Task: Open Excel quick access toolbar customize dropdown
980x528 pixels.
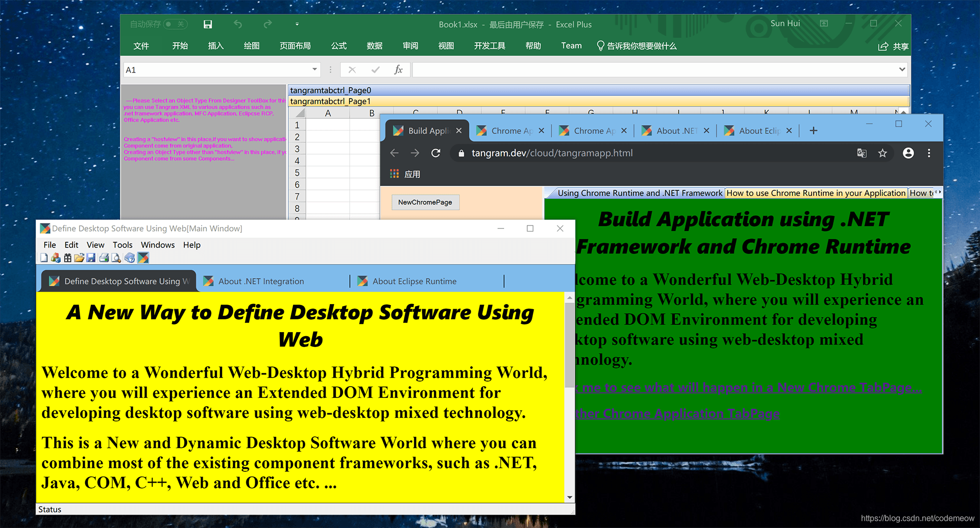Action: [x=297, y=24]
